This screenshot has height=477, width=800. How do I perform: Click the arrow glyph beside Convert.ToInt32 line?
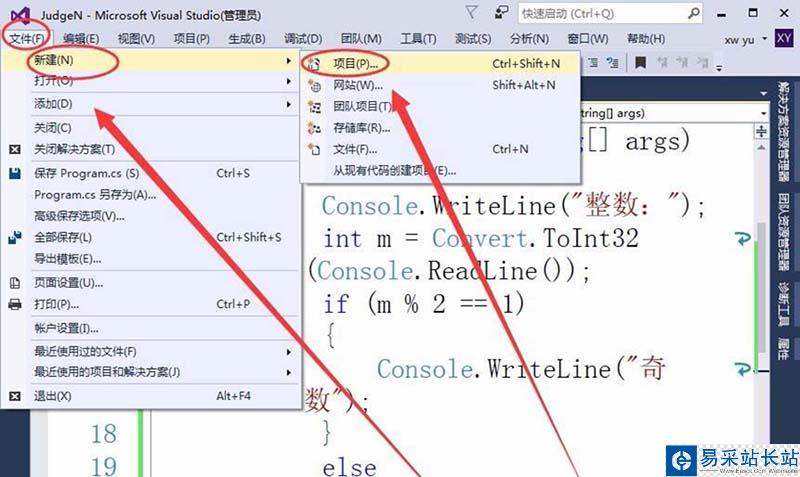click(743, 239)
